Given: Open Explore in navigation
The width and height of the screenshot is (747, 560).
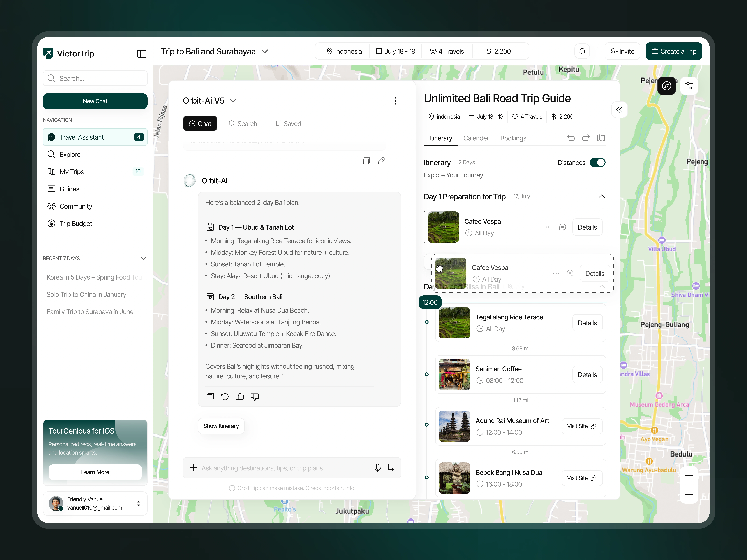Looking at the screenshot, I should (x=95, y=154).
